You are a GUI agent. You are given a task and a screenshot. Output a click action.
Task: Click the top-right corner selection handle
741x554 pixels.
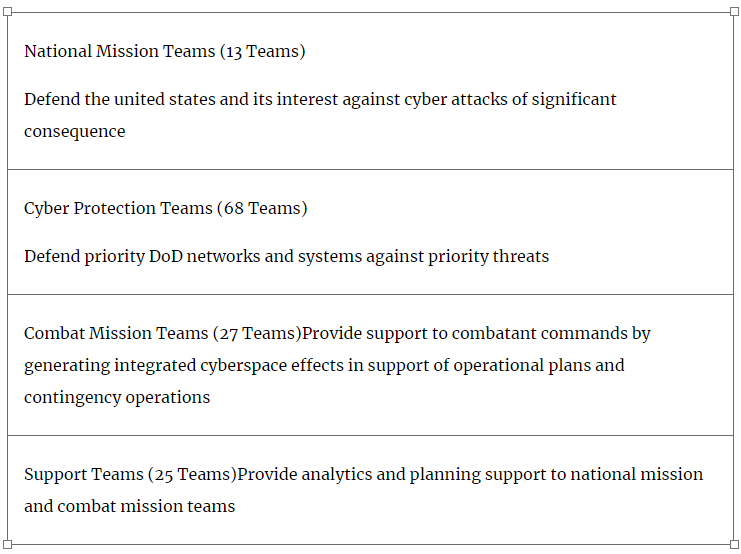(734, 11)
